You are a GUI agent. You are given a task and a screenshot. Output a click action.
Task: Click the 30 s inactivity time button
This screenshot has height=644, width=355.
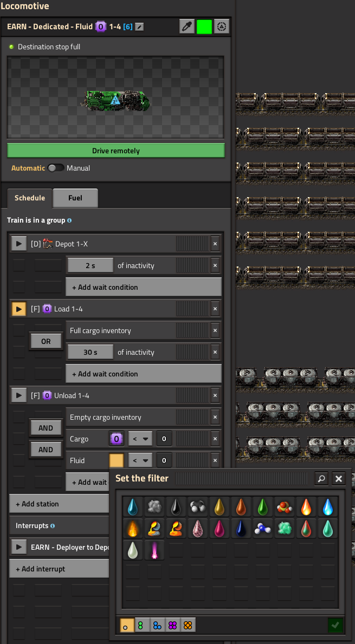[91, 353]
